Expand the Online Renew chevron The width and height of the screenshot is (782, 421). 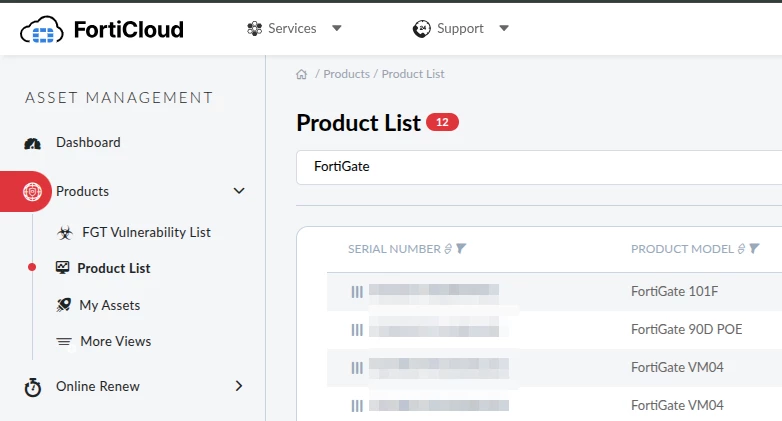pyautogui.click(x=239, y=386)
